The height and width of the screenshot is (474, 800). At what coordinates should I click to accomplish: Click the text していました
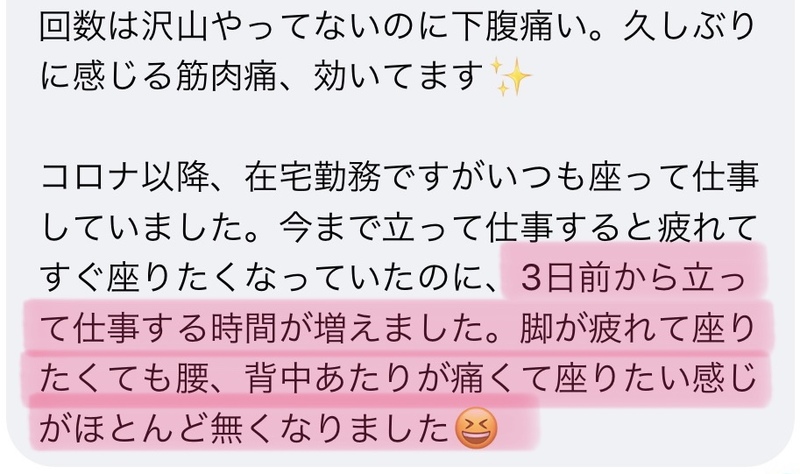coord(142,228)
